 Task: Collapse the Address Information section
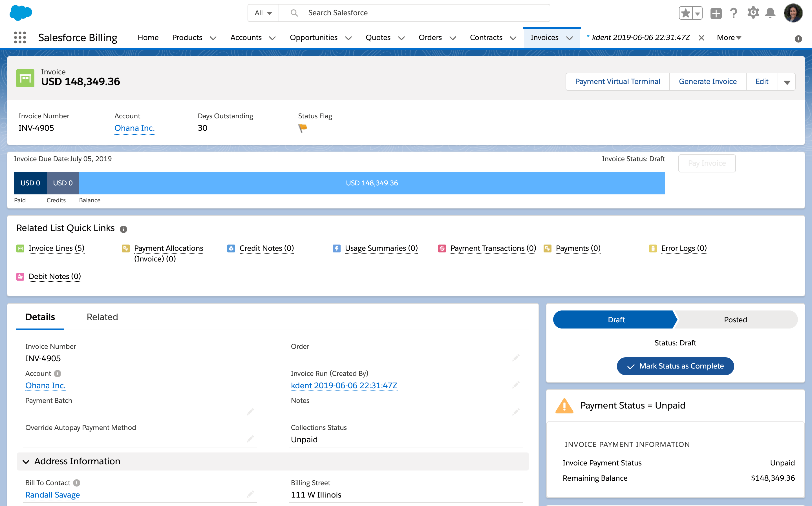tap(26, 461)
